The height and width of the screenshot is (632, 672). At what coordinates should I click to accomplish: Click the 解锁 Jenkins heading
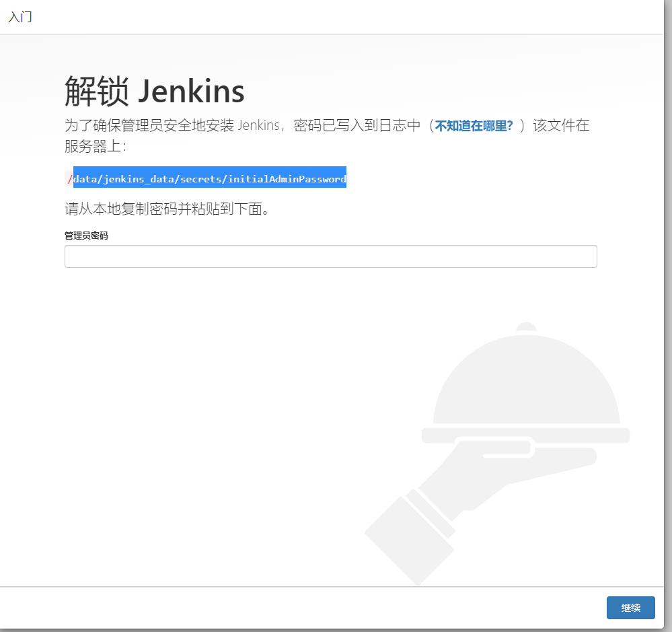pos(154,91)
